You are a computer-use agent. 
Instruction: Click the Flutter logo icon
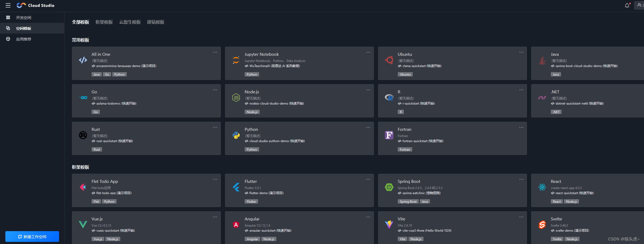tap(236, 187)
